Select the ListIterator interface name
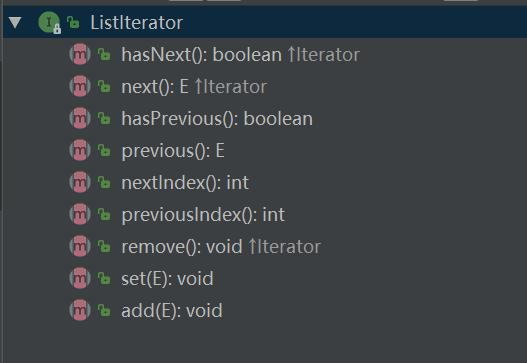Viewport: 527px width, 363px height. tap(136, 23)
